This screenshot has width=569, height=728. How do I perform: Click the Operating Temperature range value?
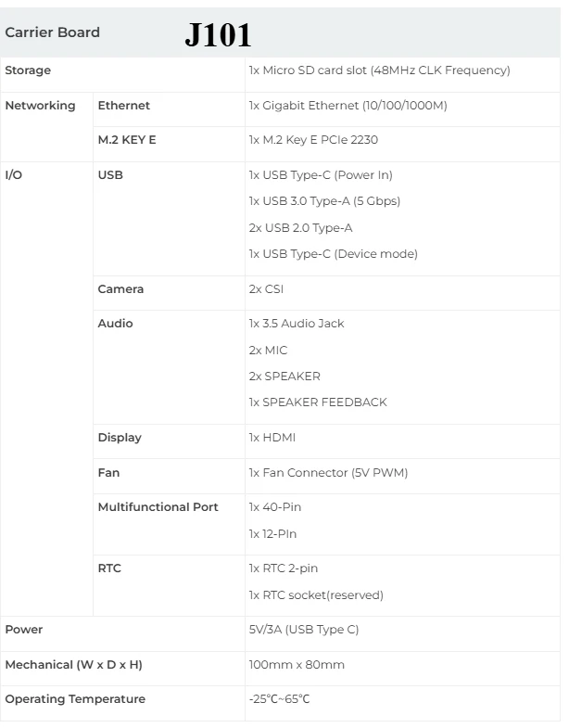point(279,699)
